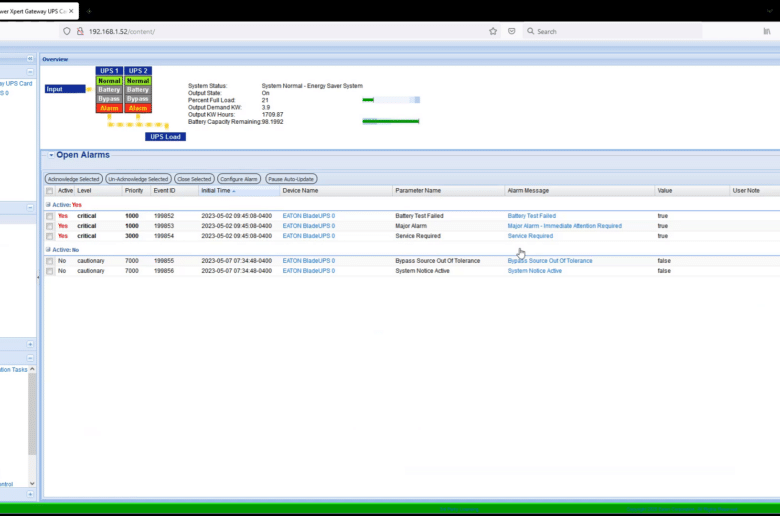Click UPS 1 Normal status indicator
The image size is (780, 516).
tap(109, 81)
